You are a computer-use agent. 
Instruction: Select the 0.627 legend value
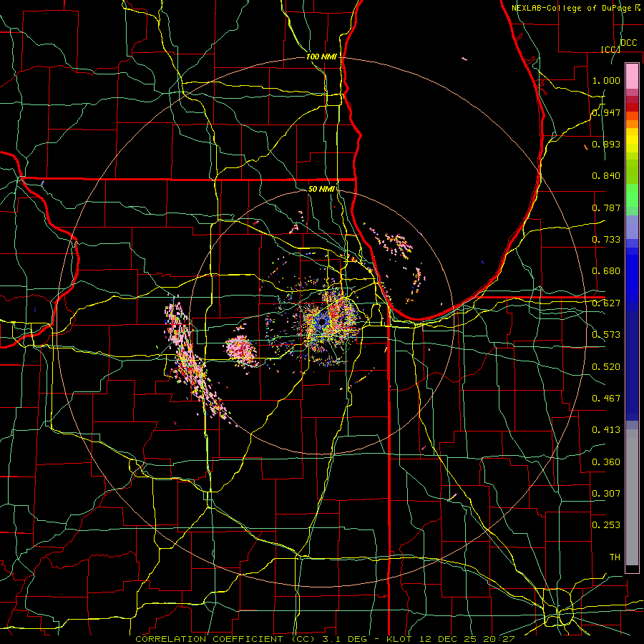point(606,303)
